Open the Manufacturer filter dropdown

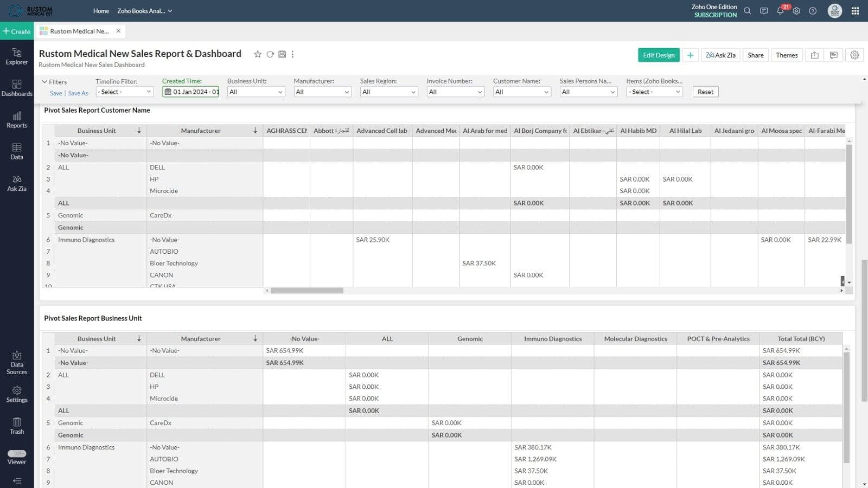point(323,92)
